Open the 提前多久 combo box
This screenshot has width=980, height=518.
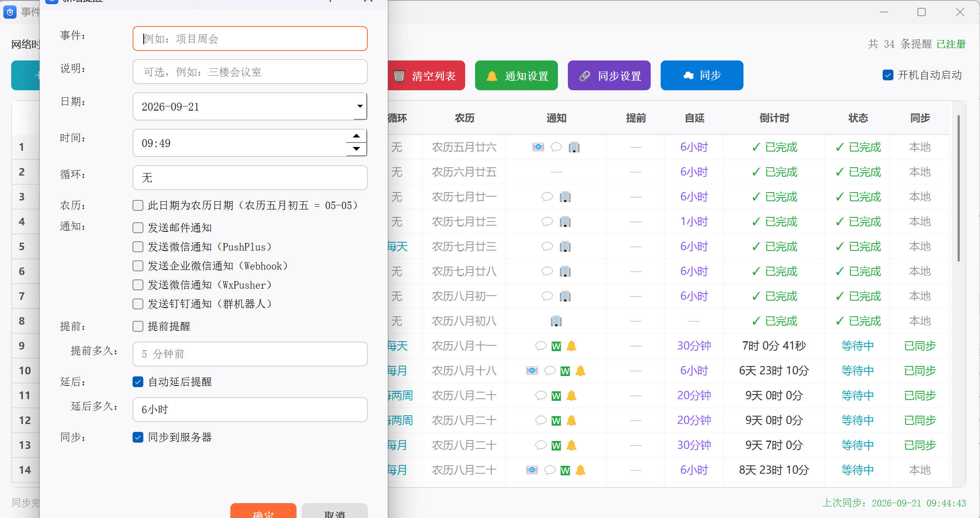point(250,354)
